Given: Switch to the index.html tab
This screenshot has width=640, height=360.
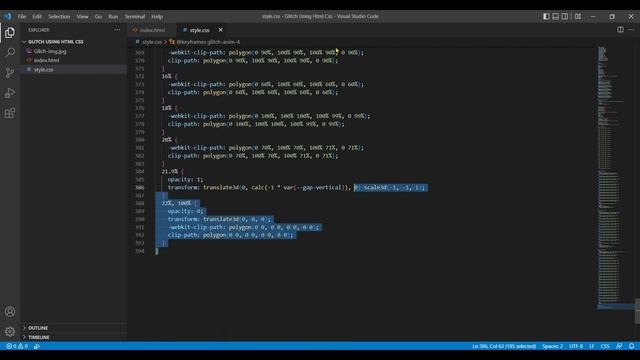Looking at the screenshot, I should [x=152, y=30].
